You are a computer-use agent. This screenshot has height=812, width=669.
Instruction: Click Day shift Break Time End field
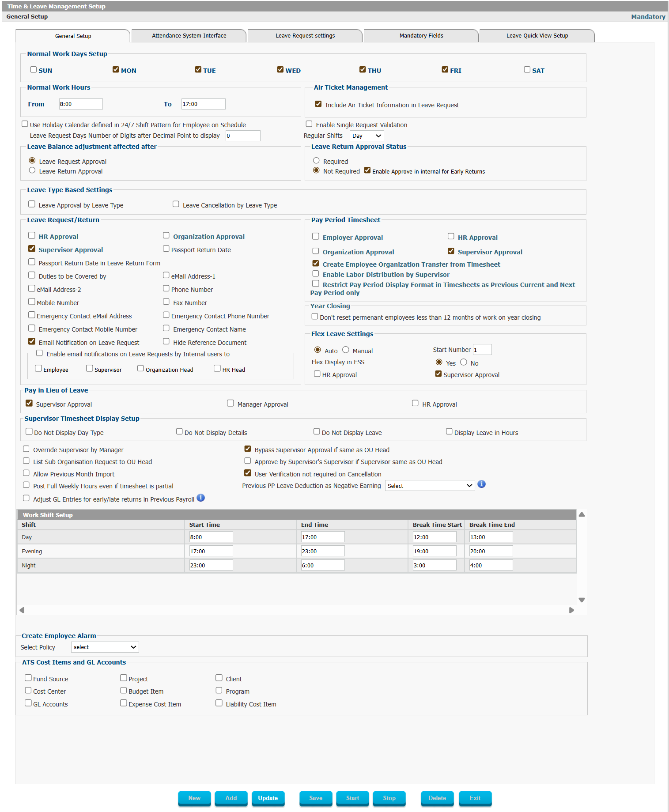[x=491, y=536]
